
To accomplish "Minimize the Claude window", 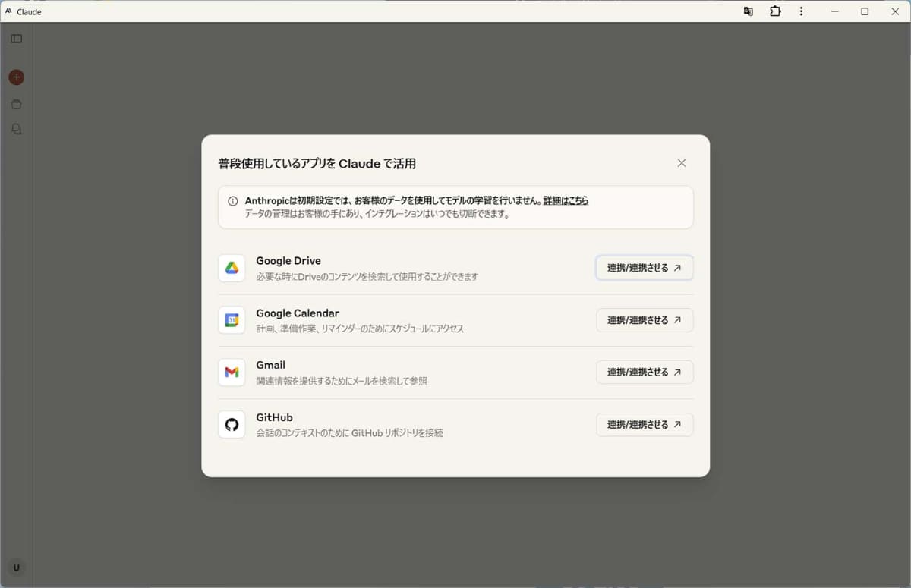I will [x=835, y=11].
